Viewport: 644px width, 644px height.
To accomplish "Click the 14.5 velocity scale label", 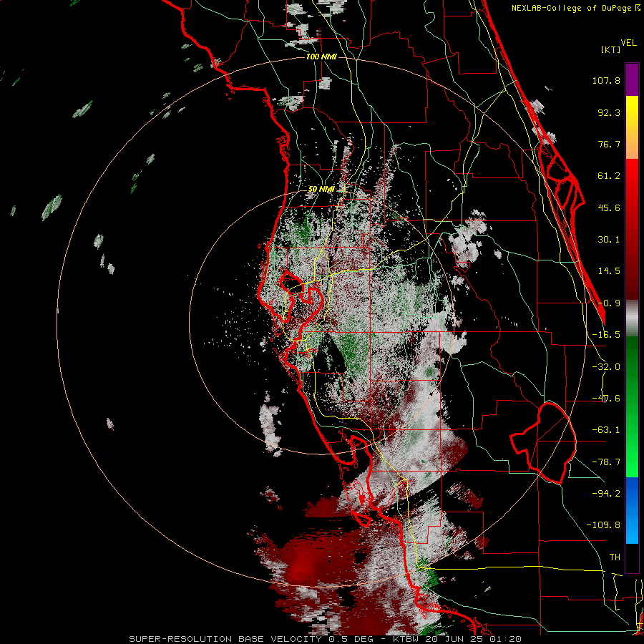I will [609, 271].
